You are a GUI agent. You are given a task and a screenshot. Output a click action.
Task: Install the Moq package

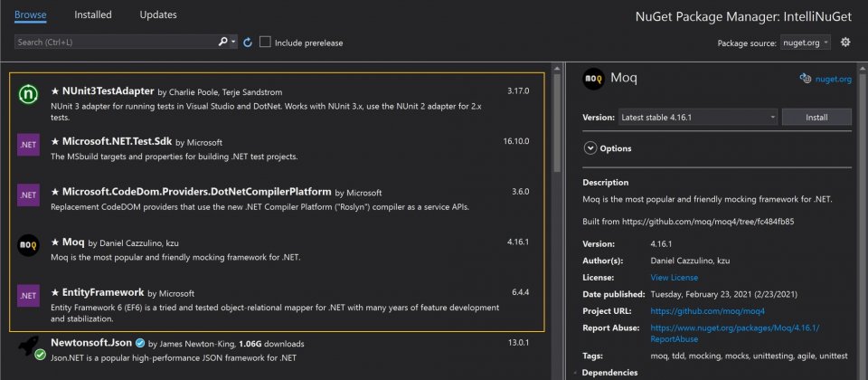click(x=816, y=118)
